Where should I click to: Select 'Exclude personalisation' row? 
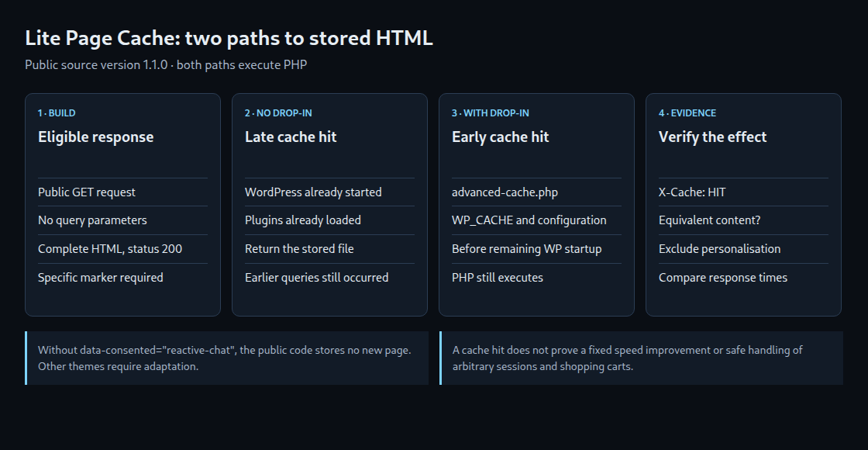click(x=743, y=249)
